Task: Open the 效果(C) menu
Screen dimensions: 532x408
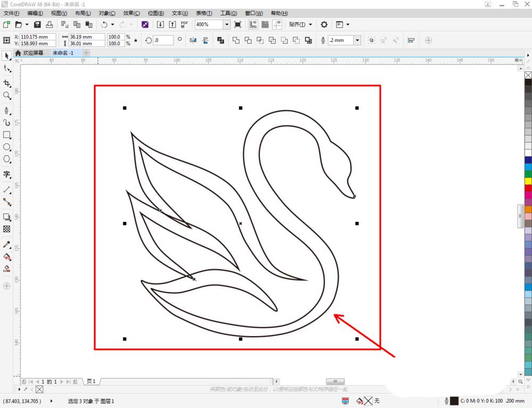Action: pyautogui.click(x=131, y=13)
